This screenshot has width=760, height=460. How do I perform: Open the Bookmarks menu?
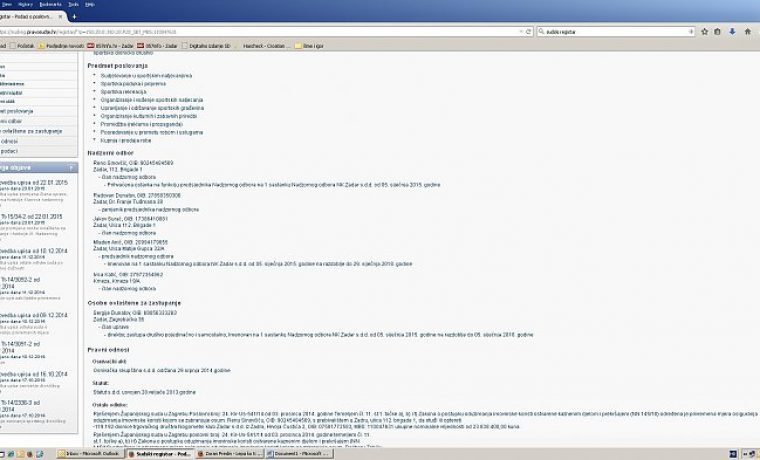50,4
